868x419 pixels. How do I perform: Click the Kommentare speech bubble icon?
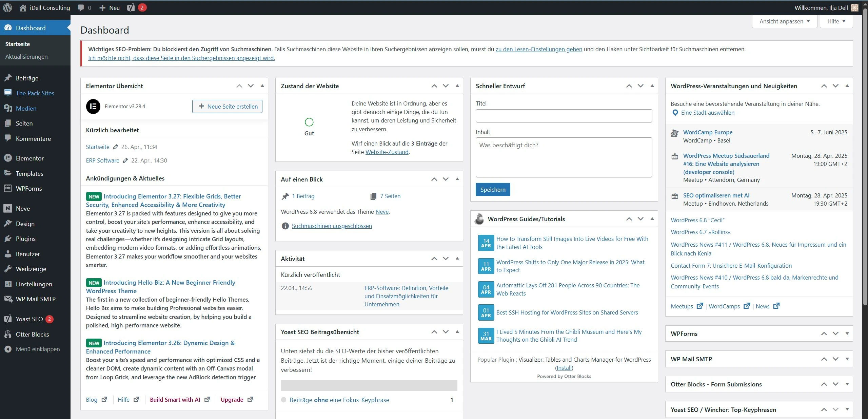click(8, 138)
